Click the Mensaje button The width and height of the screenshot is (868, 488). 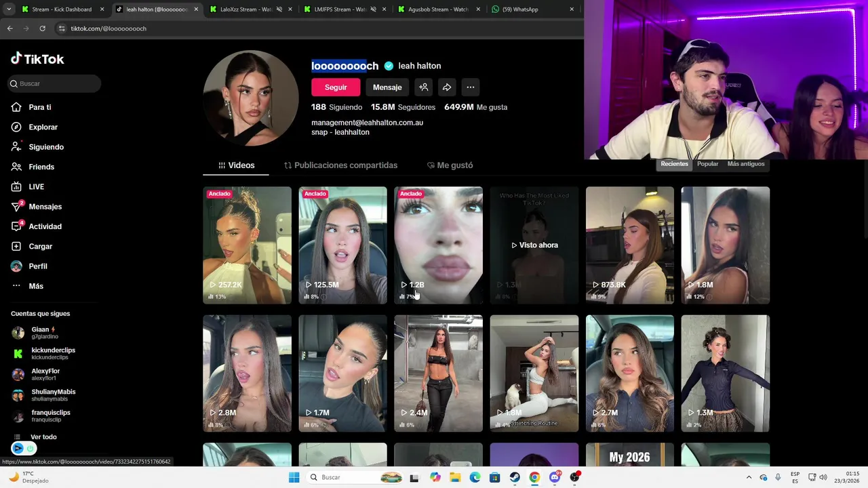[387, 87]
